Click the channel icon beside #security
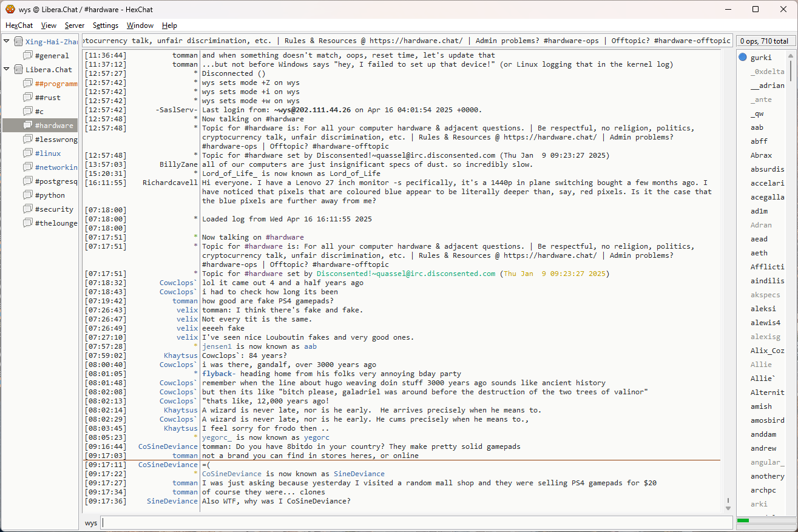The height and width of the screenshot is (532, 798). coord(28,209)
